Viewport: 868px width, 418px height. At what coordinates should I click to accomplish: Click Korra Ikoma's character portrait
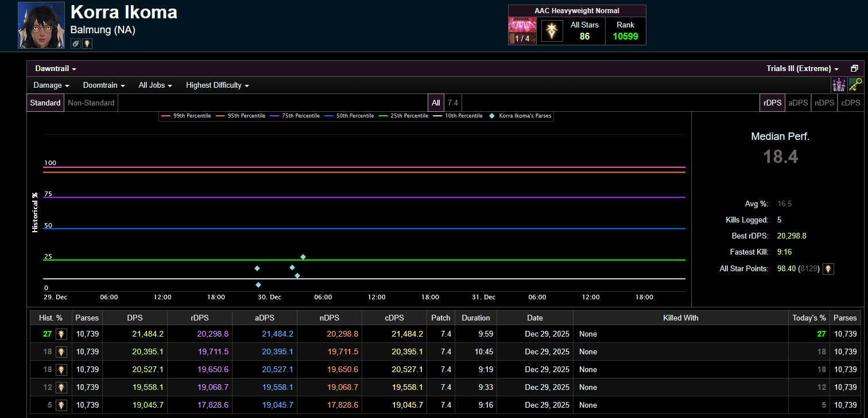pyautogui.click(x=41, y=25)
